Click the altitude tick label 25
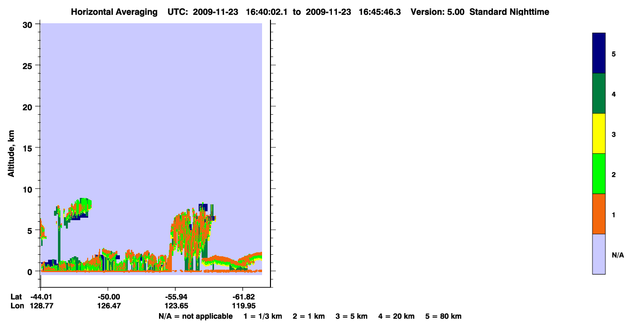Screen dimensions: 644x330 pos(28,65)
